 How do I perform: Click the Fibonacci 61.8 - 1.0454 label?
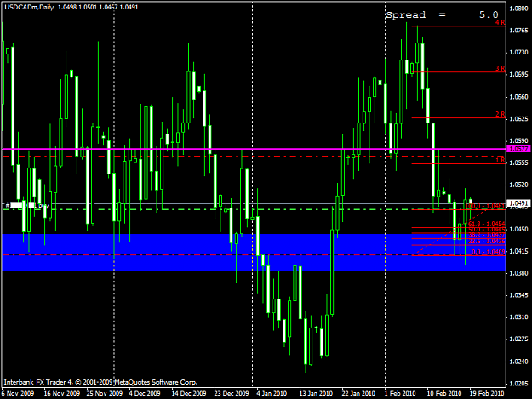(x=487, y=224)
